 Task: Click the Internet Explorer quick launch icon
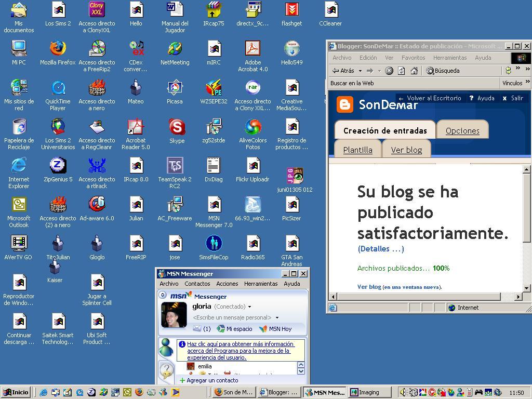44,392
